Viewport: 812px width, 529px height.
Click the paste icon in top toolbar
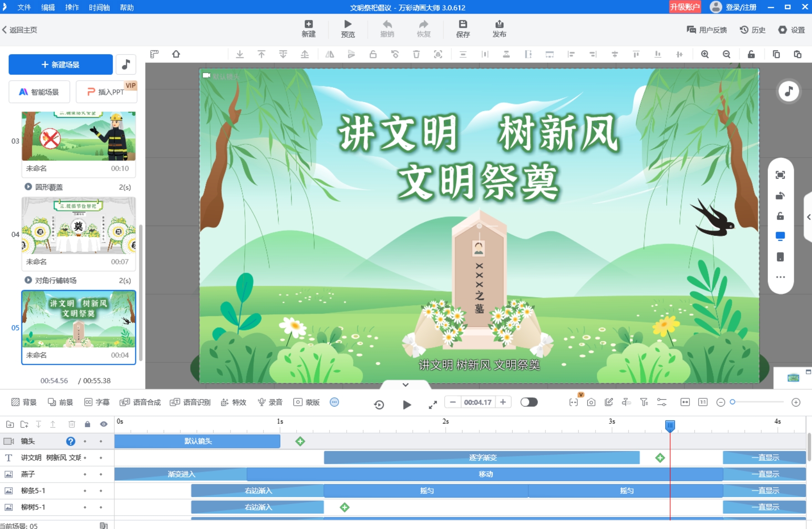[797, 54]
